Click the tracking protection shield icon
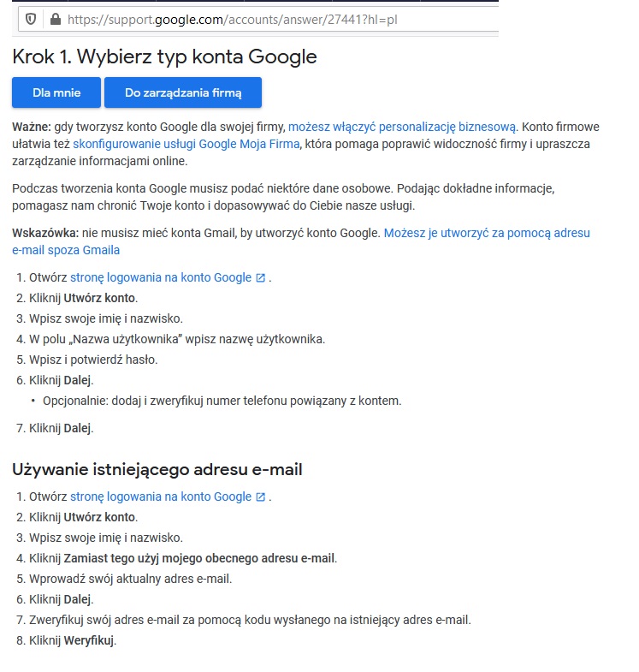The height and width of the screenshot is (672, 639). (x=31, y=19)
